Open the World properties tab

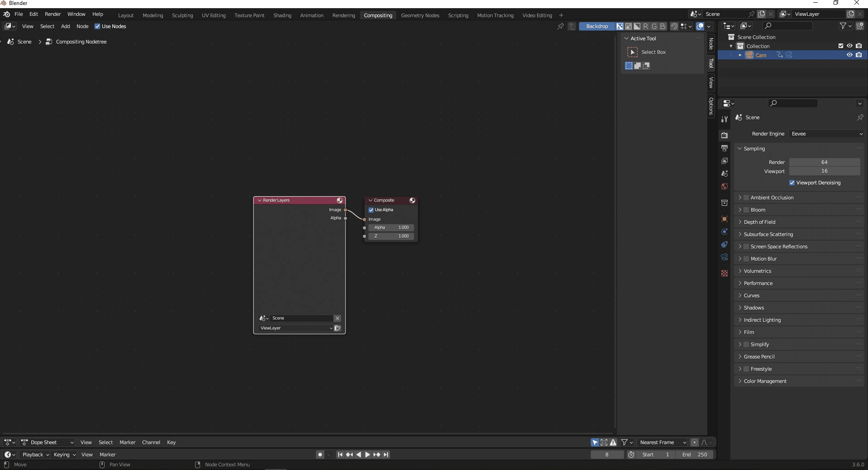click(724, 186)
